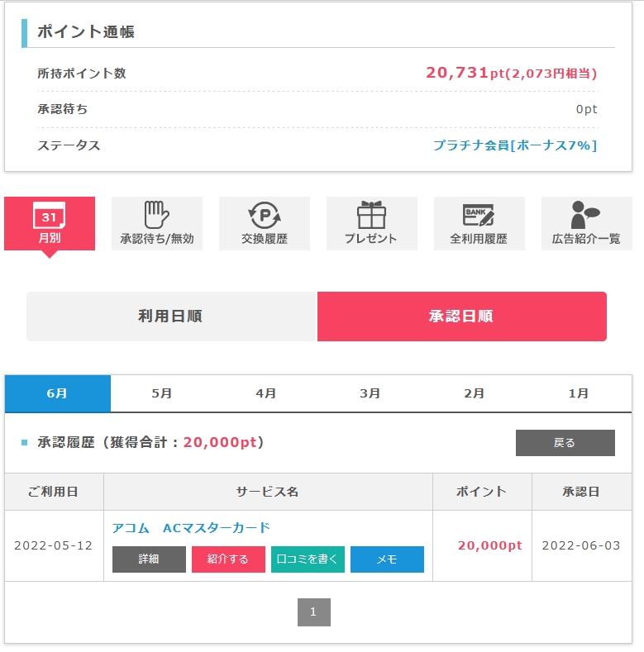The image size is (644, 652).
Task: Select the 4月 tab
Action: pyautogui.click(x=266, y=393)
